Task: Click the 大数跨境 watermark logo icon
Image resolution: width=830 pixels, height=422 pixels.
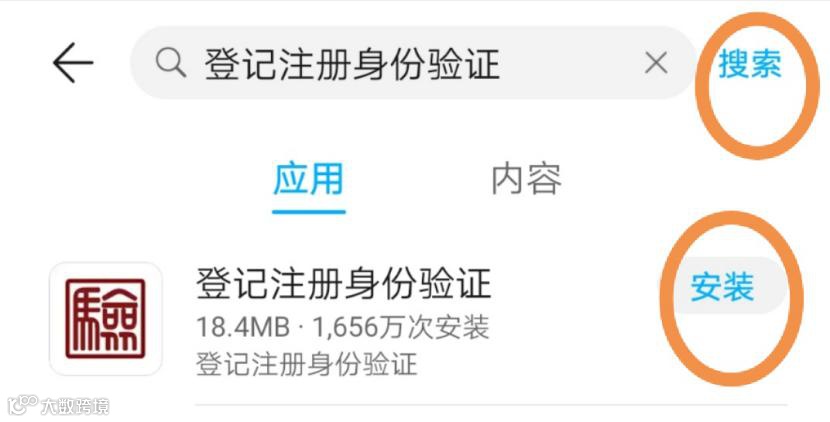Action: (23, 405)
